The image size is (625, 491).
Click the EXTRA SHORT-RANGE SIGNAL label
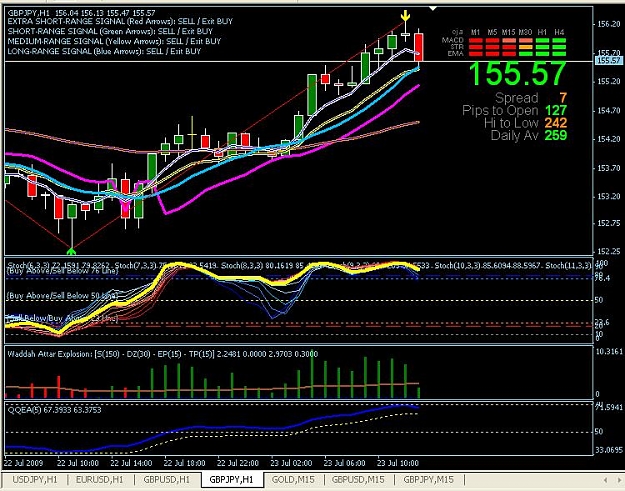[x=120, y=22]
